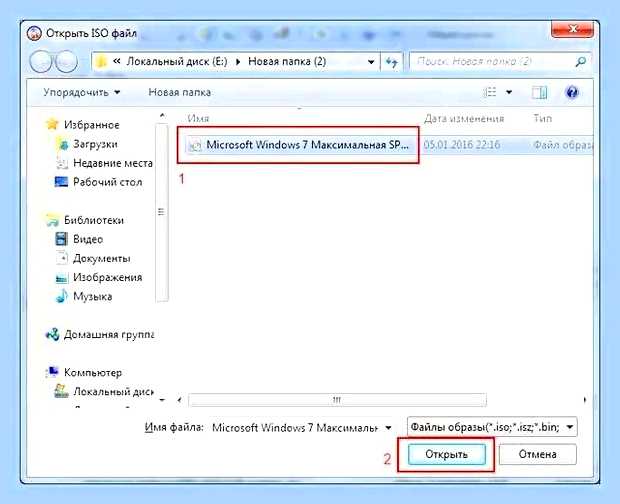Open help via blue question mark icon
Screen dimensions: 620x504
click(x=572, y=92)
